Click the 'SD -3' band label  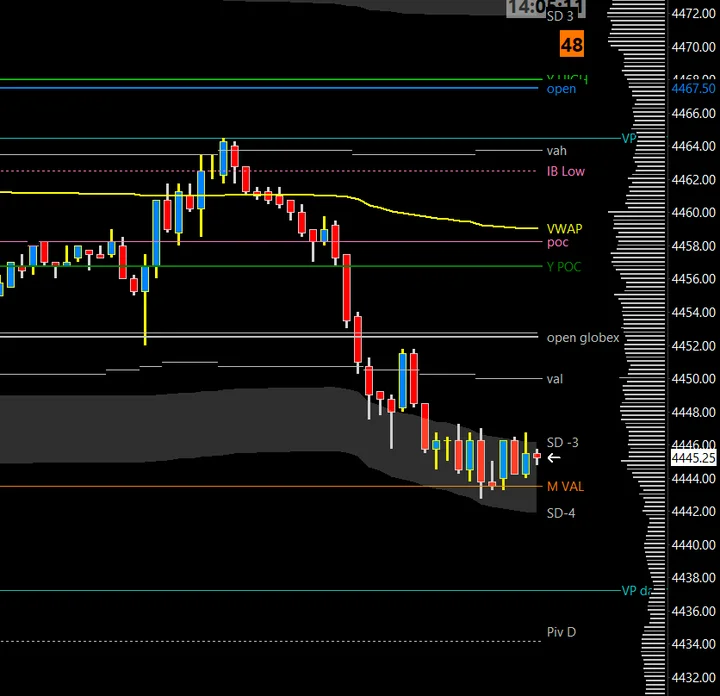click(x=562, y=443)
